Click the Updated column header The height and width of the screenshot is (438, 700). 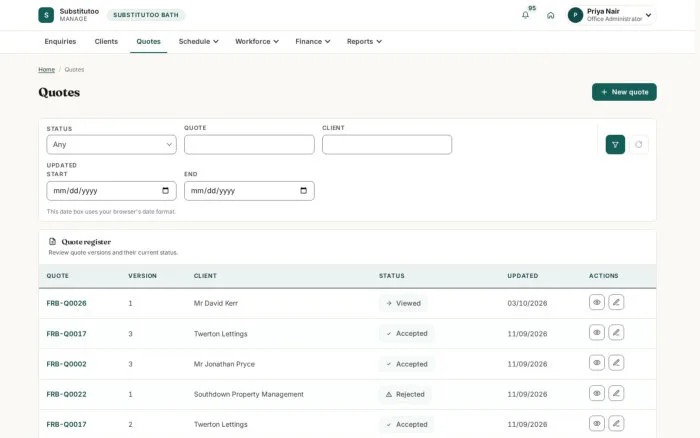[x=523, y=276]
